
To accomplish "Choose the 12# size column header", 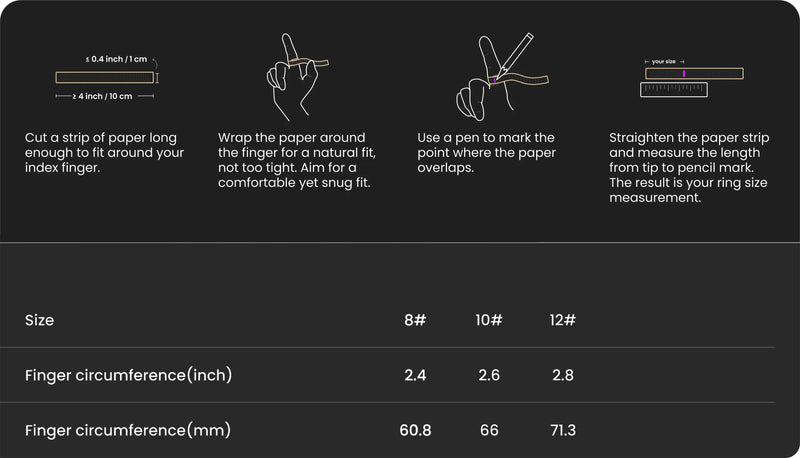I will (563, 320).
